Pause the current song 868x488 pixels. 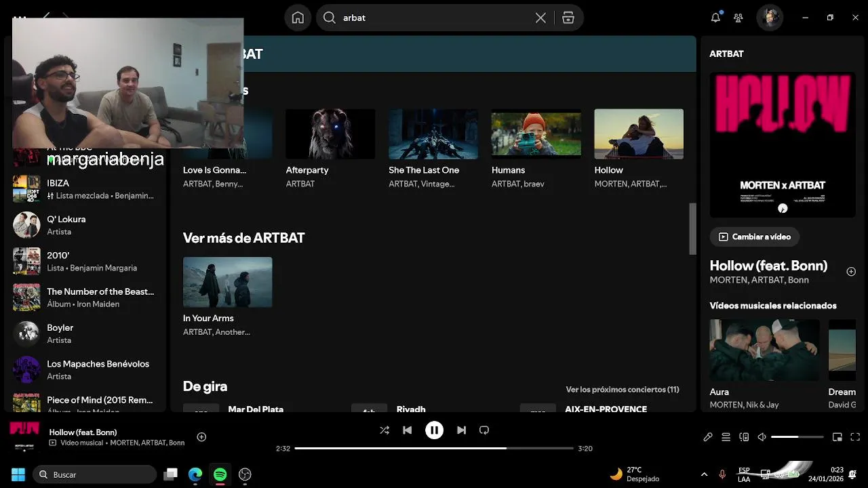coord(434,430)
